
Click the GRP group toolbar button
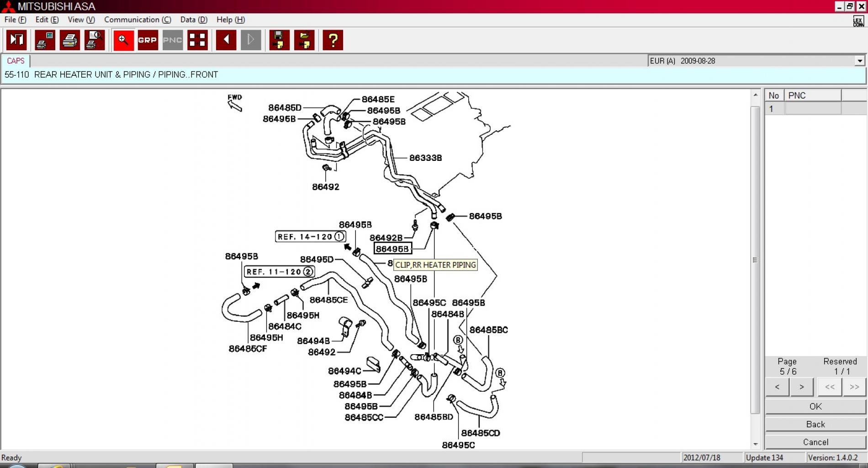click(x=148, y=40)
